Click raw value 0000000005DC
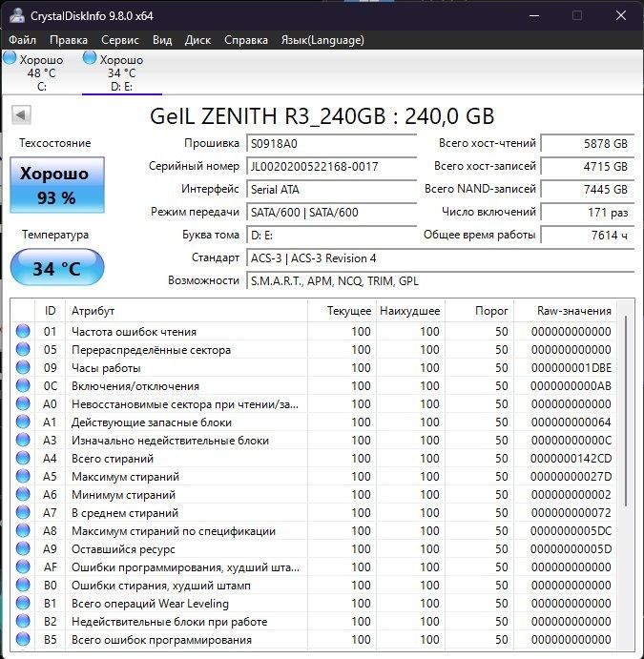Viewport: 644px width, 659px height. click(571, 531)
